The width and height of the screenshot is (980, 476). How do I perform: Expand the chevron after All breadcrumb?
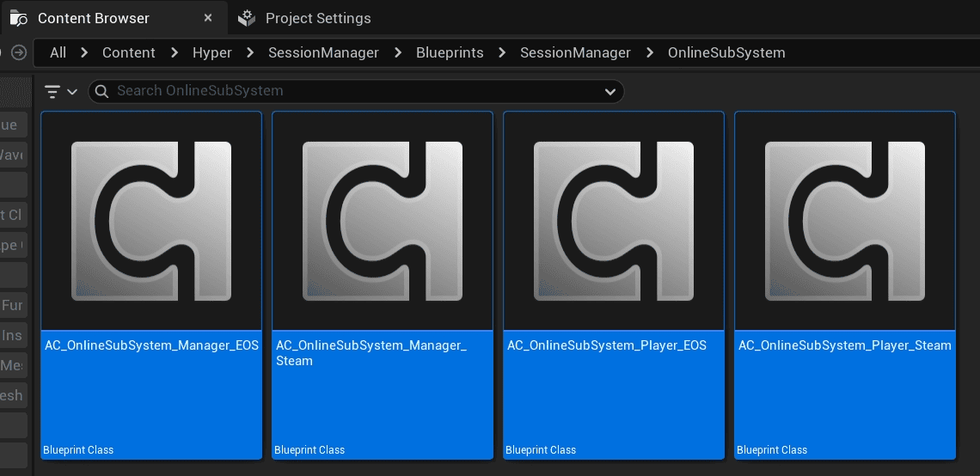pos(84,52)
